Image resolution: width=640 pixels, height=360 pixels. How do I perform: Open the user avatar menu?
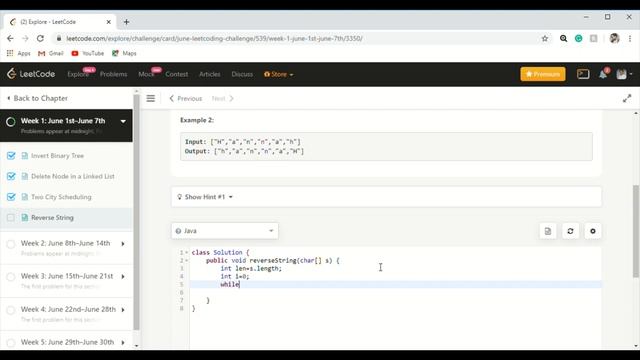tap(624, 74)
